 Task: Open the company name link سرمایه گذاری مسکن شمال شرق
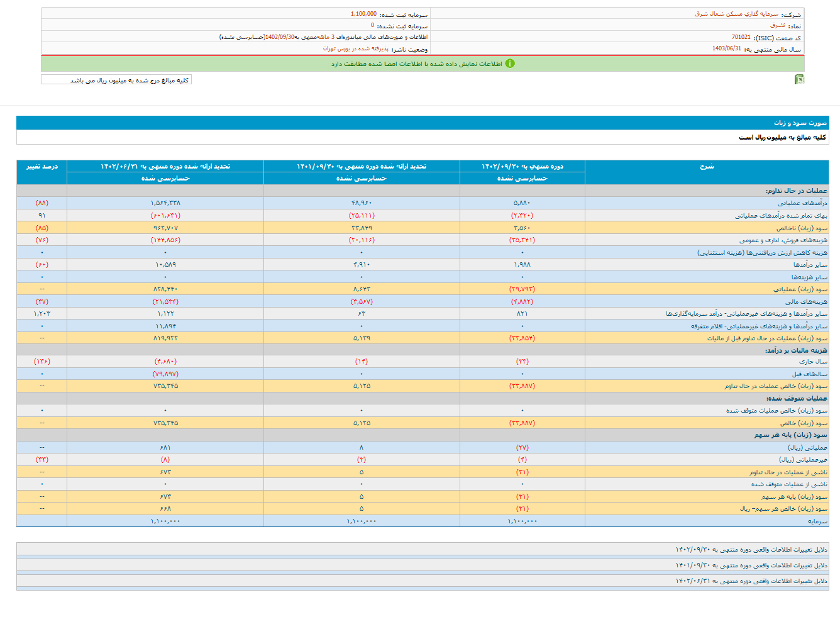(736, 14)
